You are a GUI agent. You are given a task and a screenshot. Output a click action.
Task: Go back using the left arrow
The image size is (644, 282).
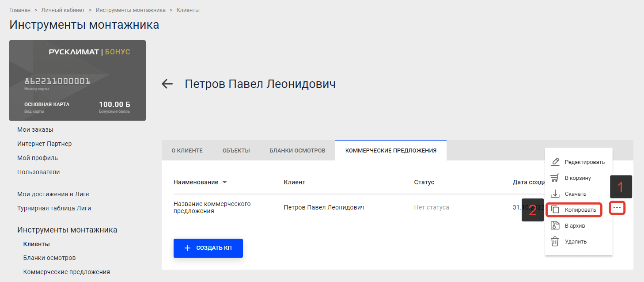click(x=167, y=84)
